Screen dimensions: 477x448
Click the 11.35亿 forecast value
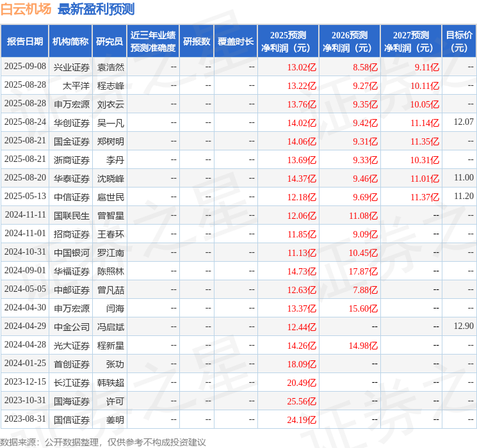[x=424, y=141]
